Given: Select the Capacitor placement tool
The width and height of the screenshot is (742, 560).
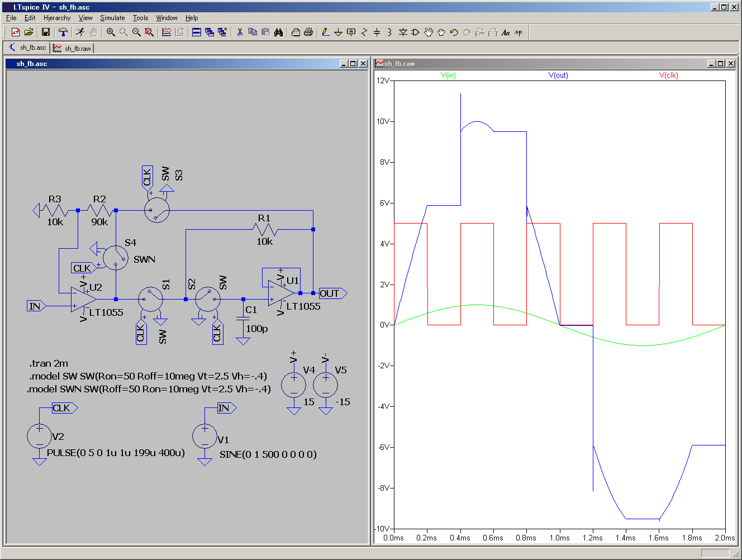Looking at the screenshot, I should pyautogui.click(x=377, y=32).
